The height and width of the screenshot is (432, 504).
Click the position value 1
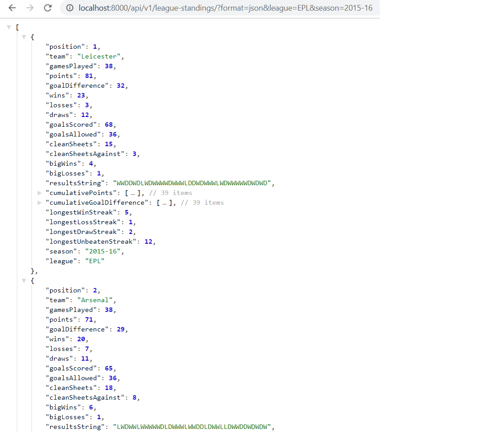point(95,47)
